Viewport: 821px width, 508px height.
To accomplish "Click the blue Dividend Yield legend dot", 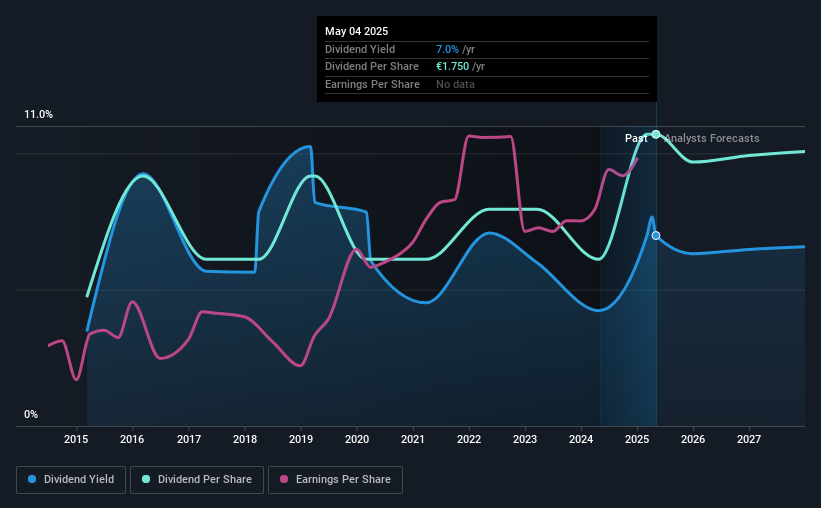I will tap(32, 479).
